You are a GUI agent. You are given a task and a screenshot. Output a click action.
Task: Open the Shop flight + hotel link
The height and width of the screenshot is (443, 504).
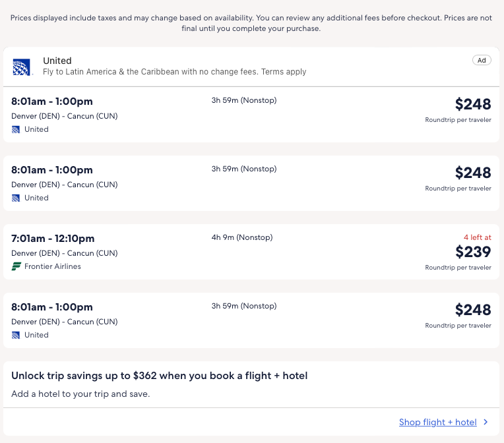(x=437, y=422)
